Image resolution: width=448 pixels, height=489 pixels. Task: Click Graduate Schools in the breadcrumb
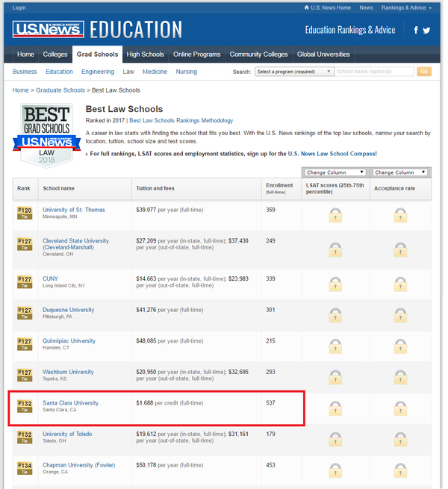click(x=60, y=90)
